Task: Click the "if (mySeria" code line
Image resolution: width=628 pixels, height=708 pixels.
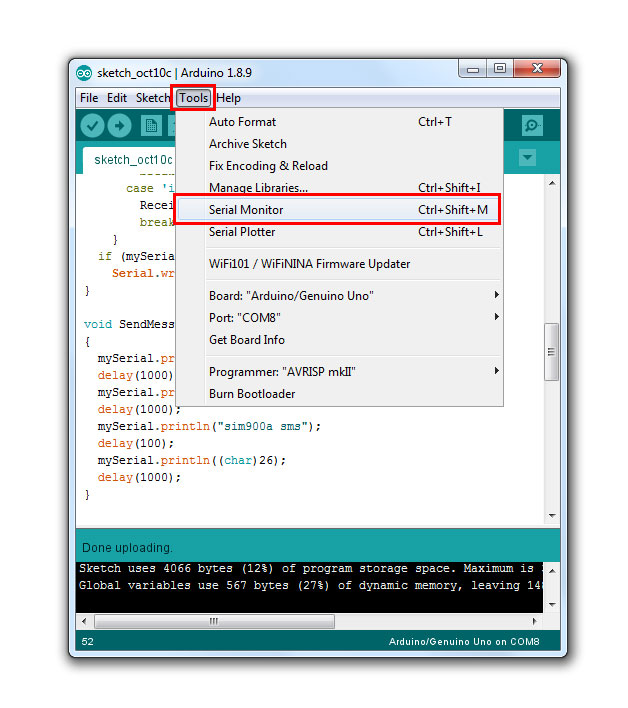Action: pos(136,256)
